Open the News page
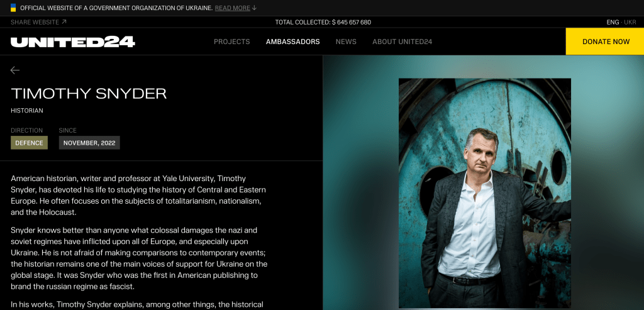The width and height of the screenshot is (644, 310). click(x=346, y=42)
